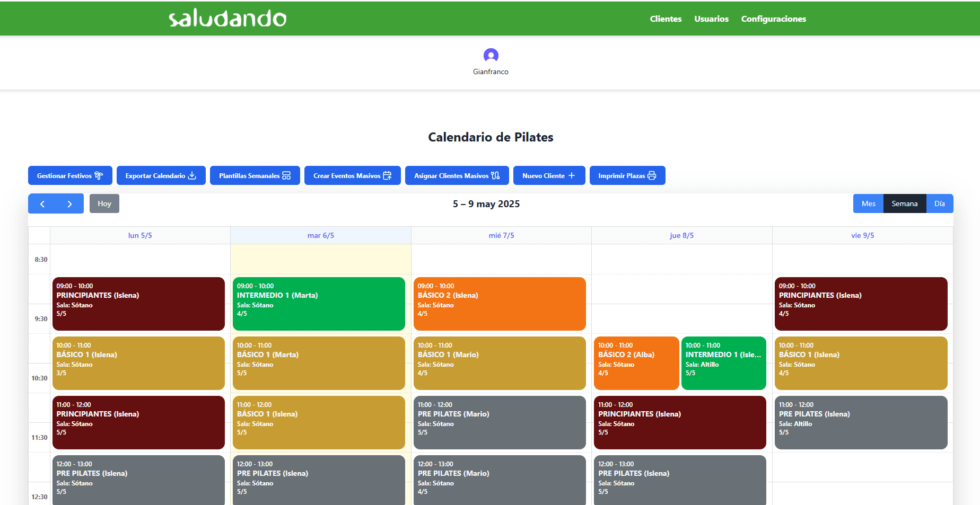This screenshot has width=980, height=505.
Task: Click the right arrow to view next week
Action: (x=69, y=203)
